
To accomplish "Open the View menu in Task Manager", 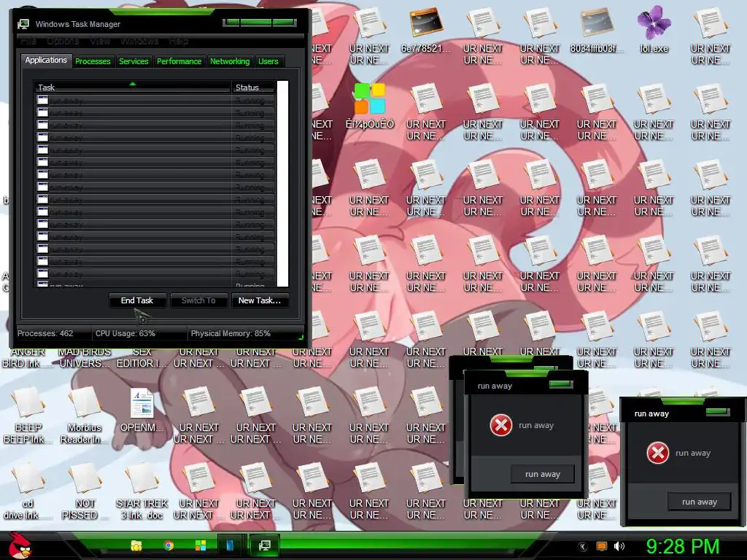I will click(x=100, y=42).
